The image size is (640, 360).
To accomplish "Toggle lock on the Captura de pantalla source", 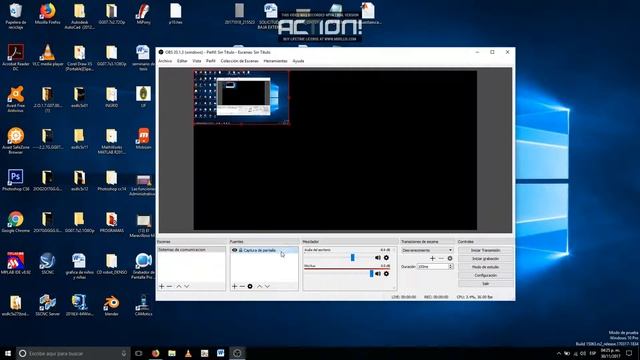I will pyautogui.click(x=240, y=250).
